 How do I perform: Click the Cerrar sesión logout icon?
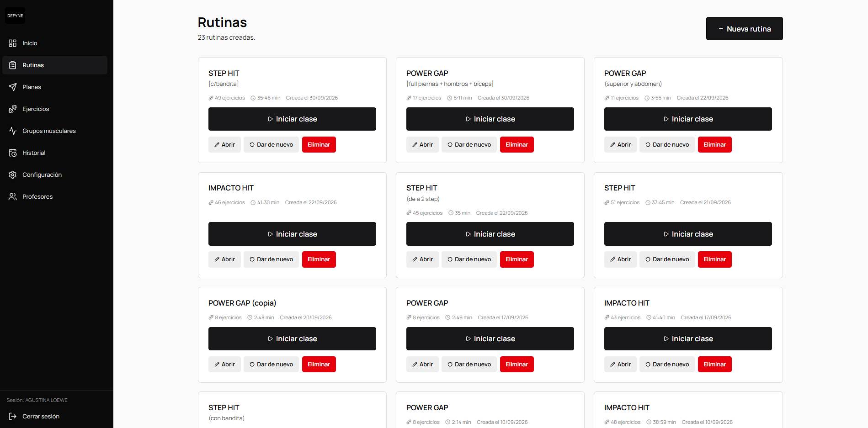tap(13, 416)
